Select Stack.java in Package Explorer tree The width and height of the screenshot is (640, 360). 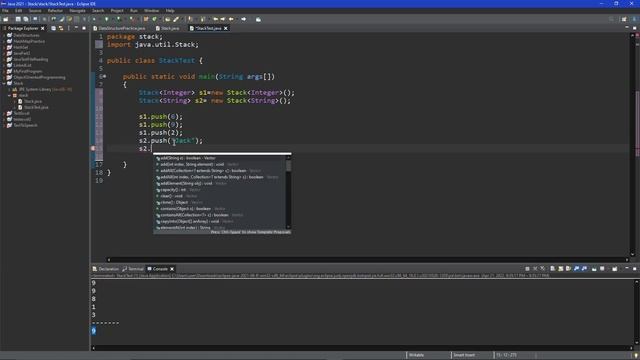(x=33, y=101)
